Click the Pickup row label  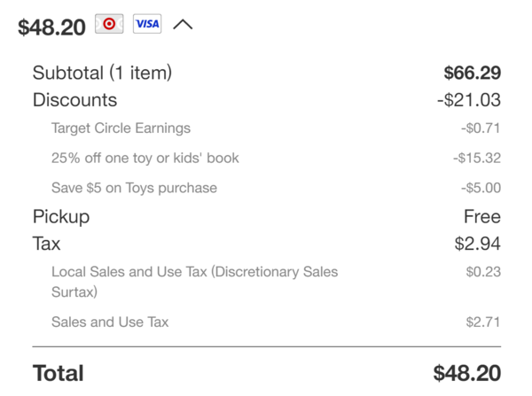click(61, 217)
